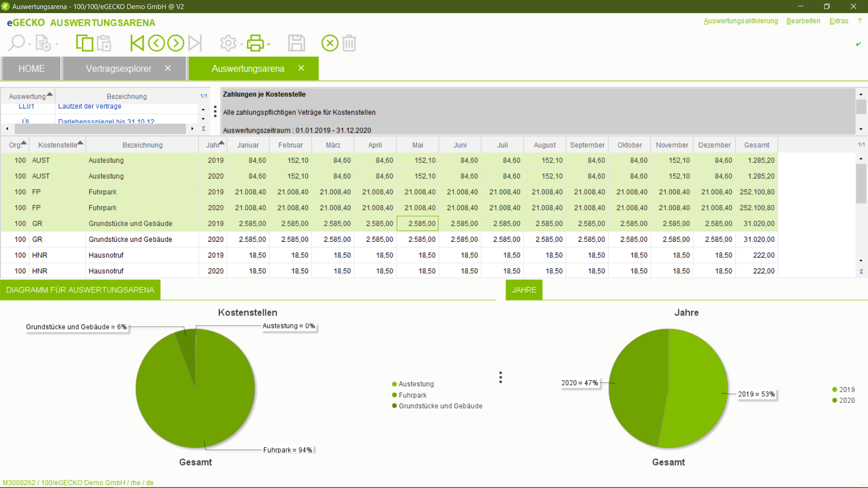Click the save floppy disk icon

[297, 43]
